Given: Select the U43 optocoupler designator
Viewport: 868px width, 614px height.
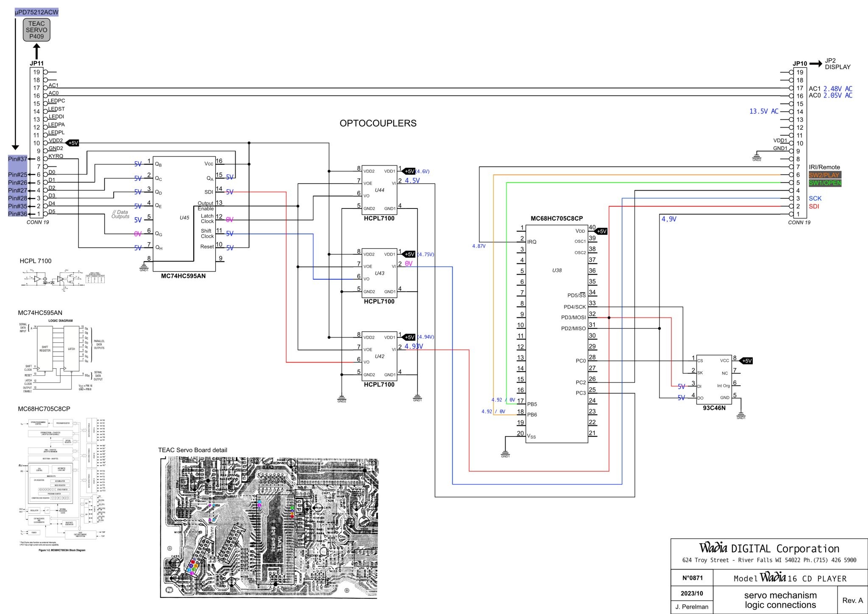Looking at the screenshot, I should point(380,273).
